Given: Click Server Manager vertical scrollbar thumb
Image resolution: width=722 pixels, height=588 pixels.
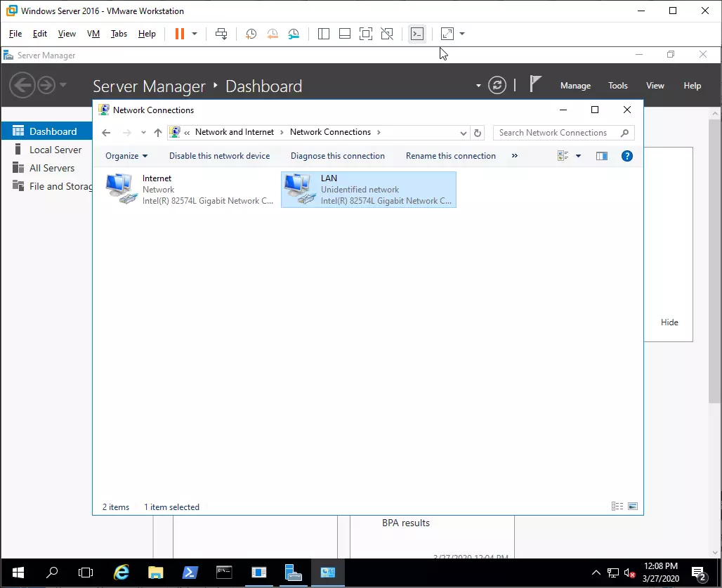Looking at the screenshot, I should [715, 261].
